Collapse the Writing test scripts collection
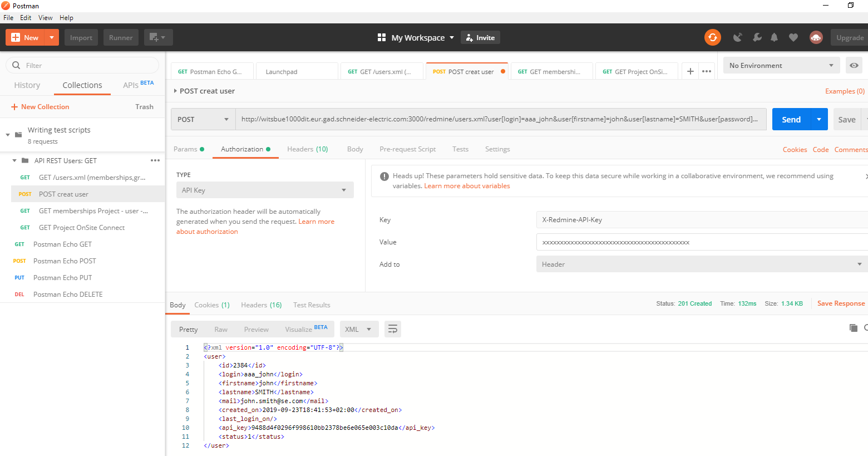 click(x=8, y=135)
